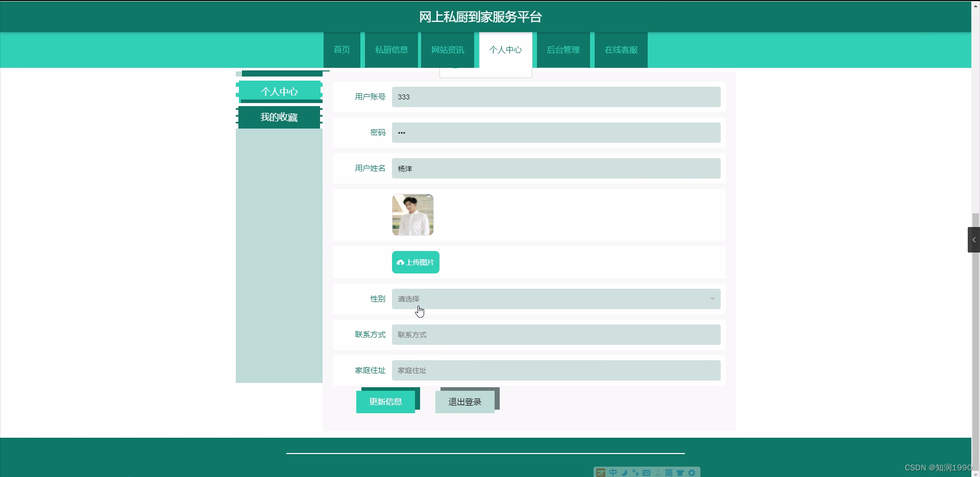Click the upload cloud icon on 上传图片 button
The image size is (980, 477).
(400, 262)
